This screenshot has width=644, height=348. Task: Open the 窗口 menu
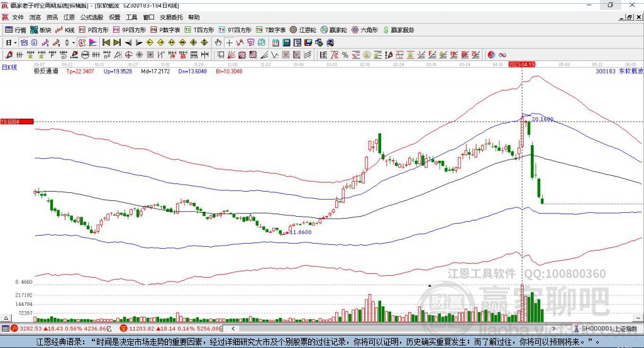(148, 17)
